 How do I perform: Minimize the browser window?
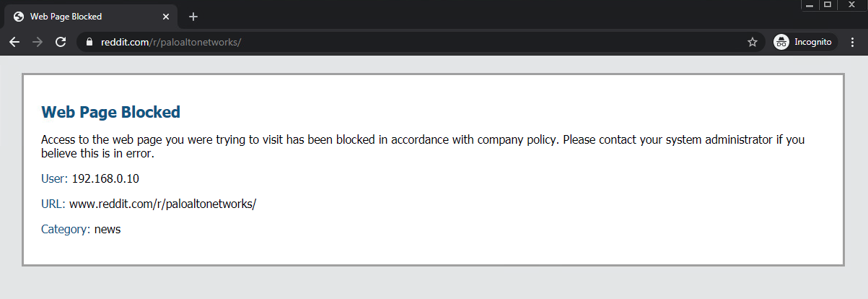click(811, 4)
